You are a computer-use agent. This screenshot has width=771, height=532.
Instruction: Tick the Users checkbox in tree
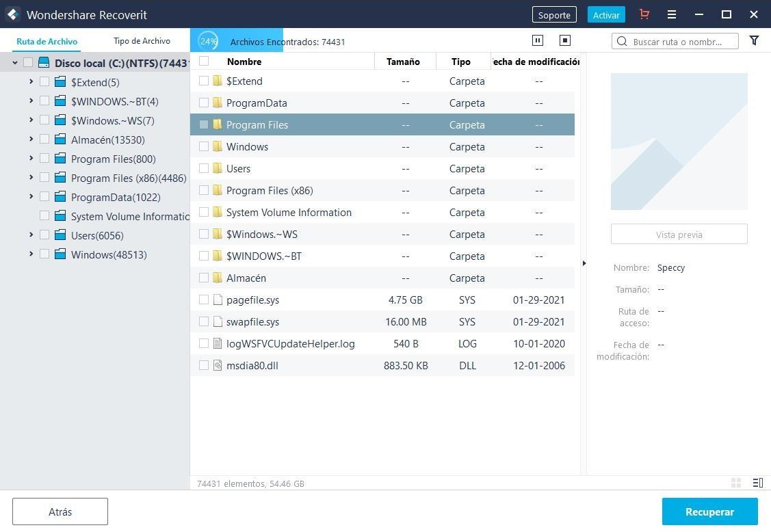(x=44, y=235)
